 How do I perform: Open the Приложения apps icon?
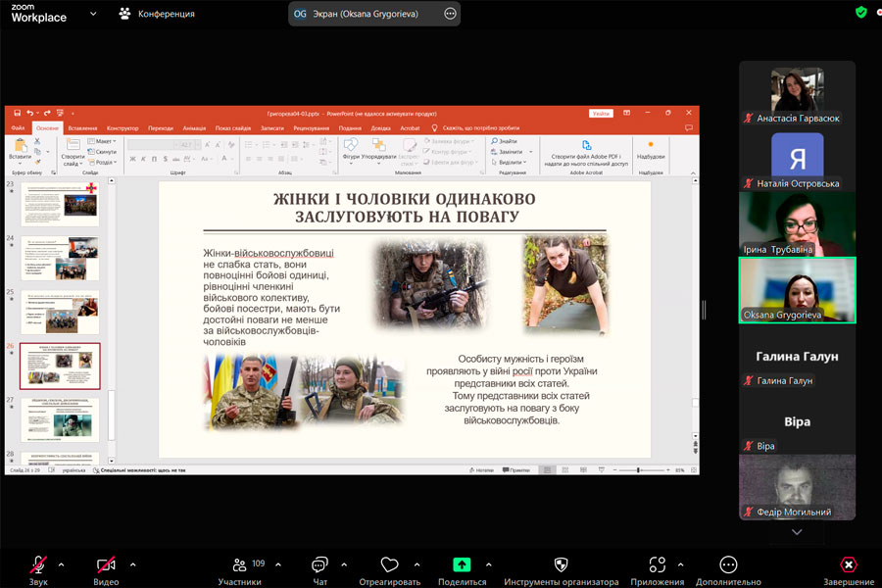[x=658, y=565]
